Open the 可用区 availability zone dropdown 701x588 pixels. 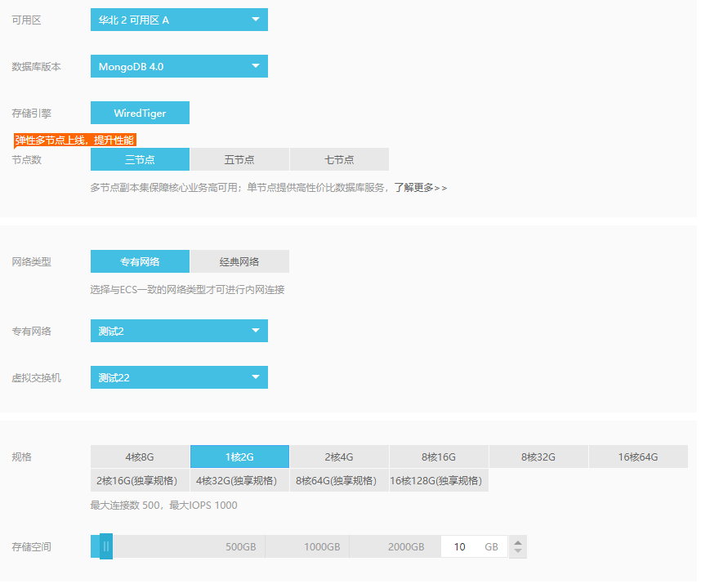point(179,20)
